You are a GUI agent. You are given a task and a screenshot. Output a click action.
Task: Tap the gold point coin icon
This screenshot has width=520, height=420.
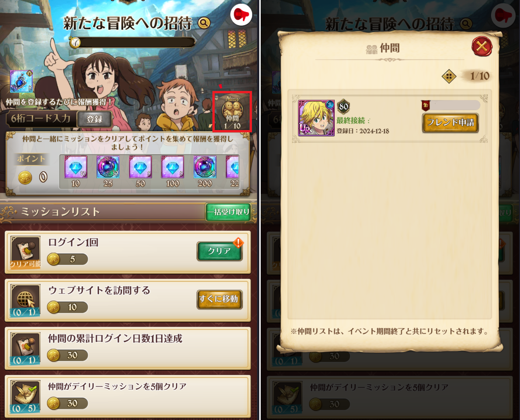coord(25,178)
